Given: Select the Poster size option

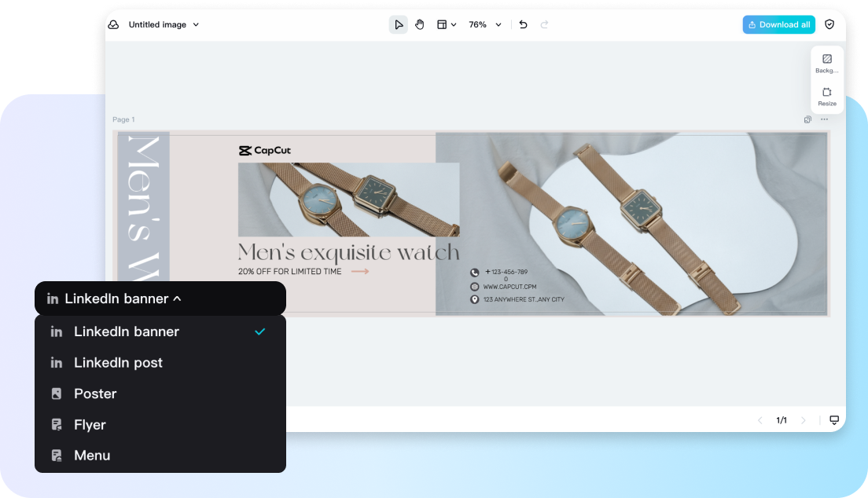Looking at the screenshot, I should point(160,394).
